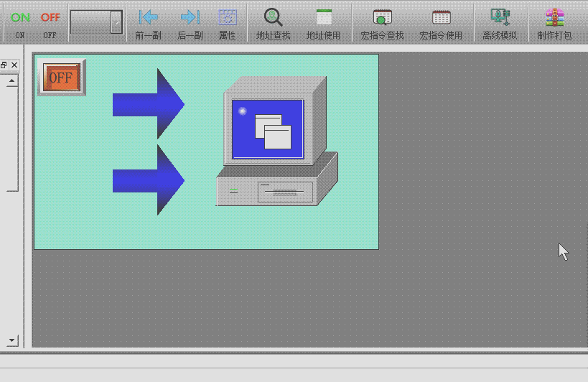This screenshot has height=382, width=588.
Task: Open 宏指令使用 macro usage
Action: click(x=441, y=22)
